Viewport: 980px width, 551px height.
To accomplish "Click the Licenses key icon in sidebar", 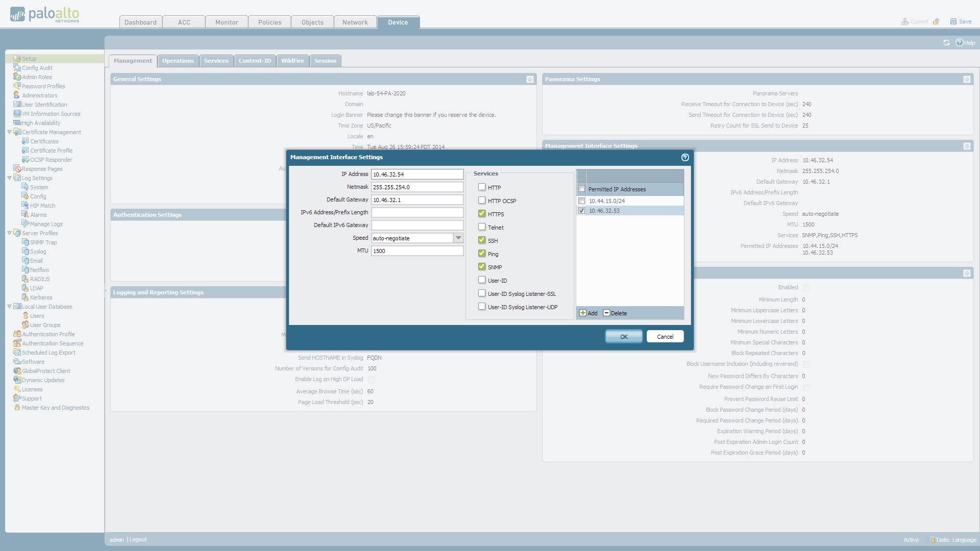I will click(x=17, y=389).
